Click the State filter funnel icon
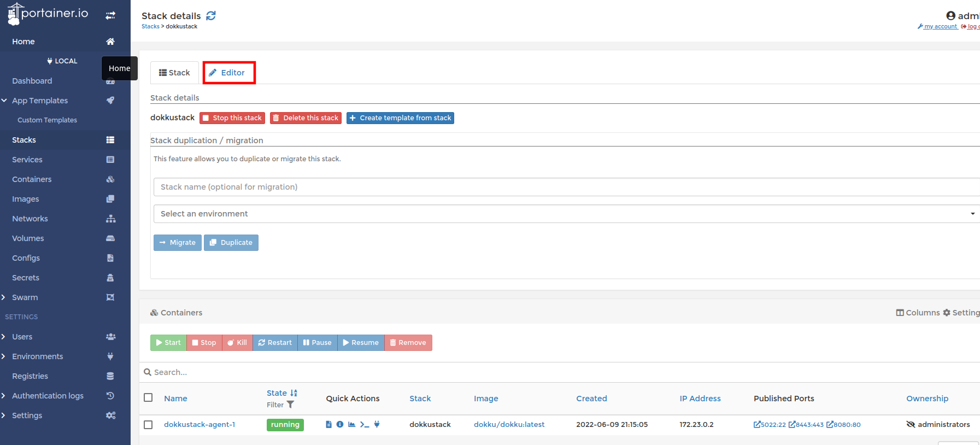 coord(290,405)
